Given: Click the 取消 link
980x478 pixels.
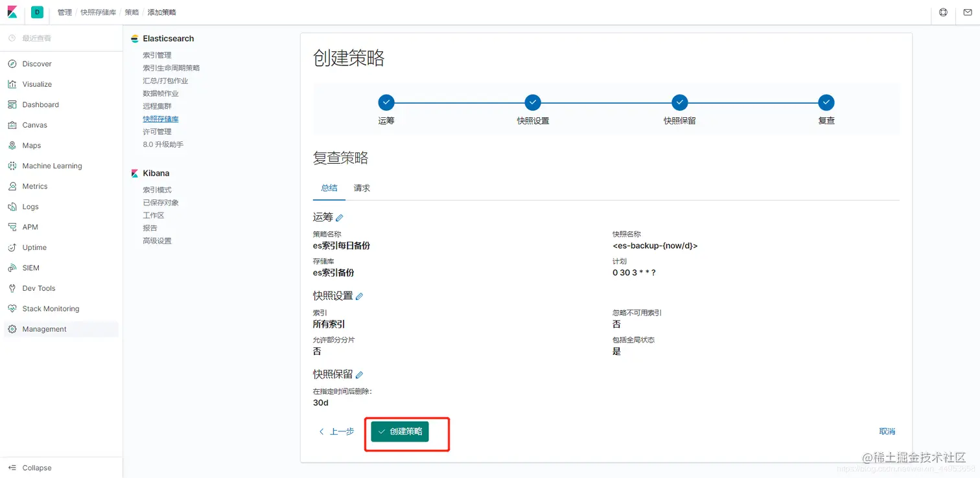Looking at the screenshot, I should click(x=887, y=431).
